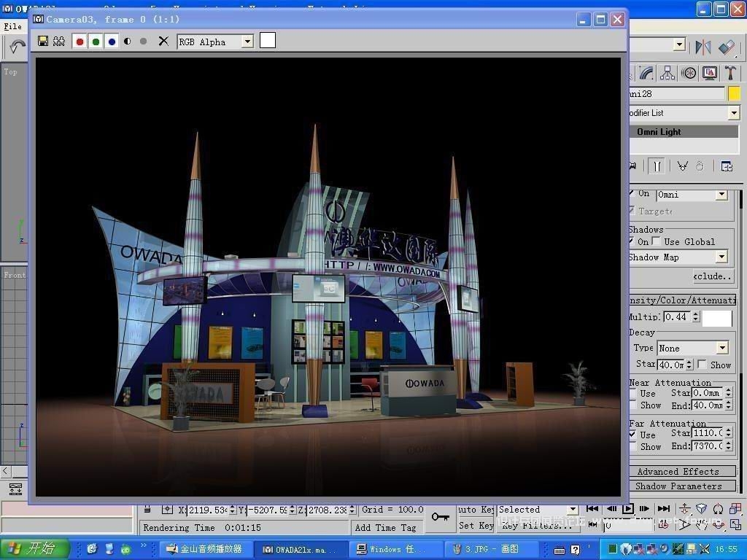747x560 pixels.
Task: Click the yellow object color swatch
Action: coord(734,93)
